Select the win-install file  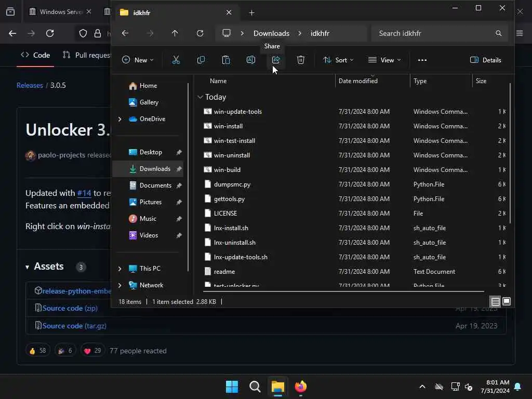(x=228, y=126)
